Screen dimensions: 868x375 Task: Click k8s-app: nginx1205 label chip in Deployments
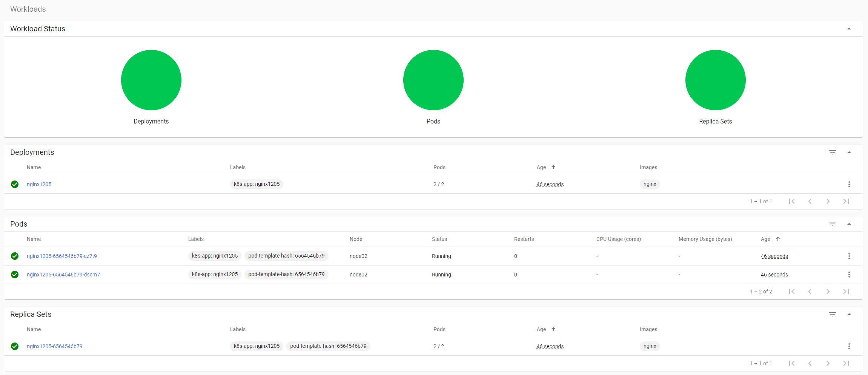(257, 184)
